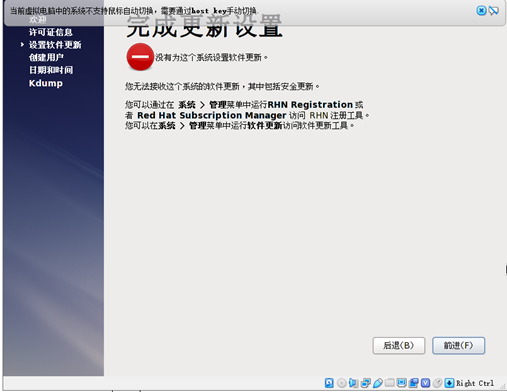This screenshot has width=507, height=392.
Task: Click the 前进(F) forward button
Action: pos(458,345)
